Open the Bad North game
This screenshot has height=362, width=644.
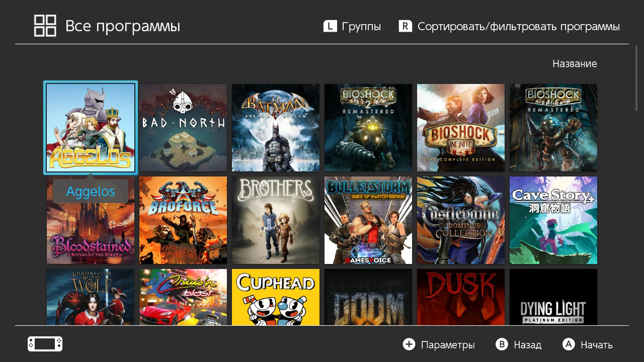(x=183, y=128)
